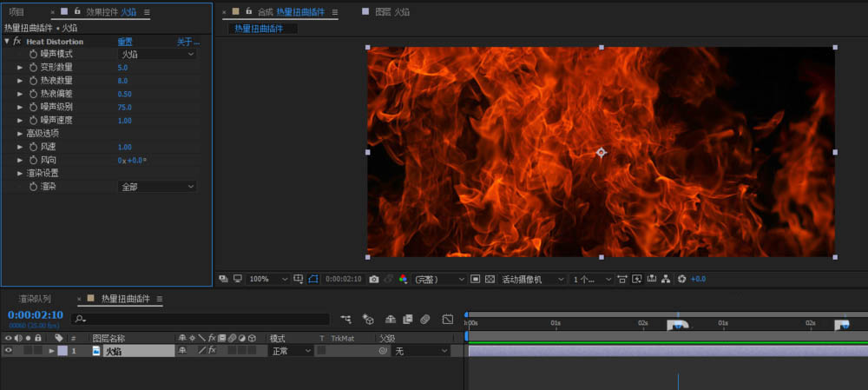Click the fast previews icon
Viewport: 868px width, 390px height.
point(637,279)
